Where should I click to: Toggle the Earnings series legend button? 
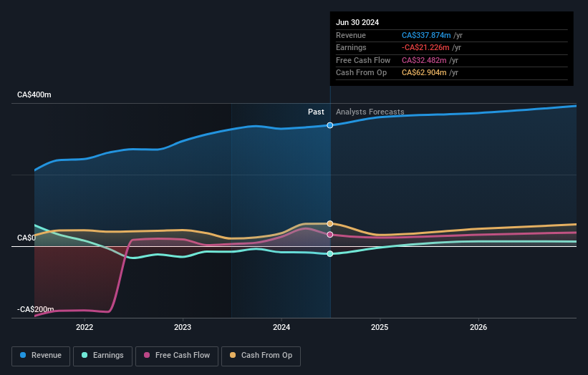(102, 356)
